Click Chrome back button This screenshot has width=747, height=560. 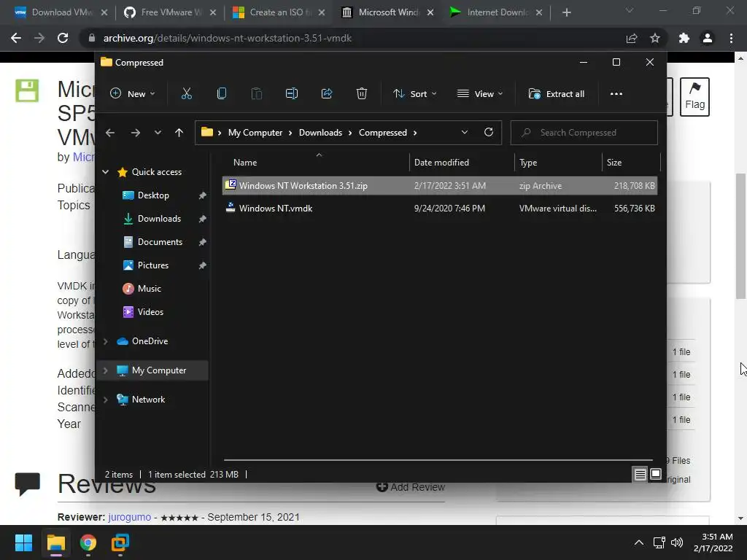16,38
